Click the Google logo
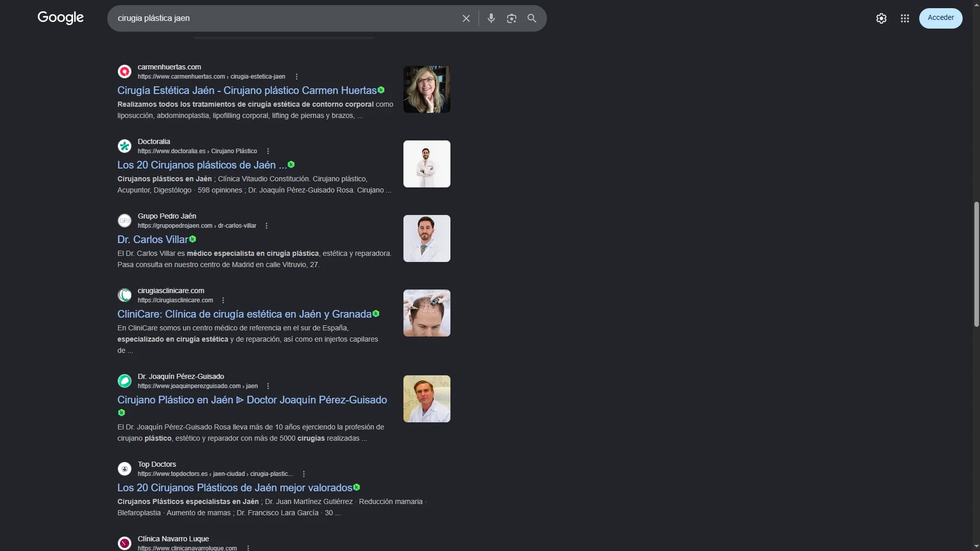The image size is (980, 551). pos(60,18)
